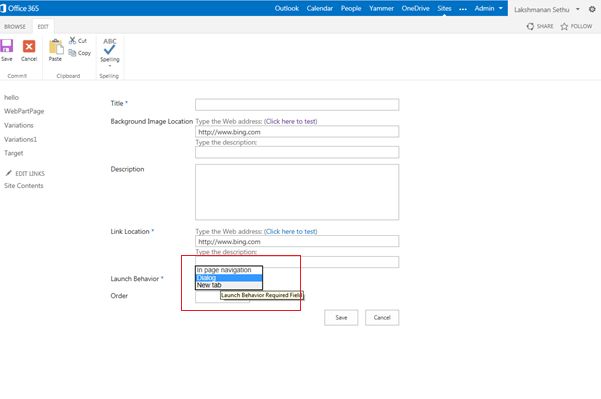Click the Follow star icon
Image resolution: width=601 pixels, height=399 pixels.
pyautogui.click(x=564, y=26)
